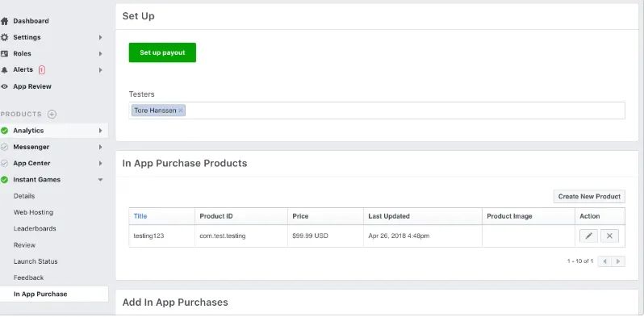The height and width of the screenshot is (317, 644).
Task: Click the Settings gear icon
Action: point(5,37)
